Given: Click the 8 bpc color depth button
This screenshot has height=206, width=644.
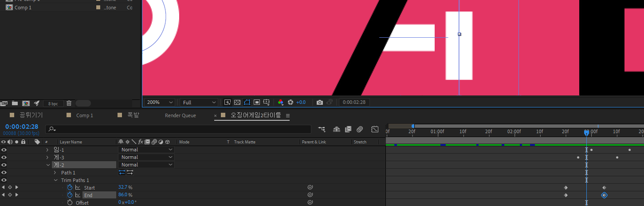Looking at the screenshot, I should pos(53,103).
